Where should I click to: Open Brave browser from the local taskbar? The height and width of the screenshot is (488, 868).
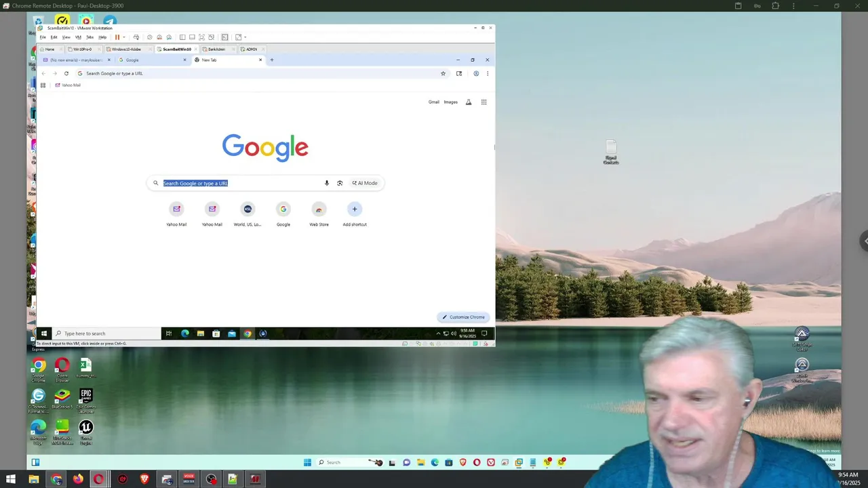[x=144, y=479]
